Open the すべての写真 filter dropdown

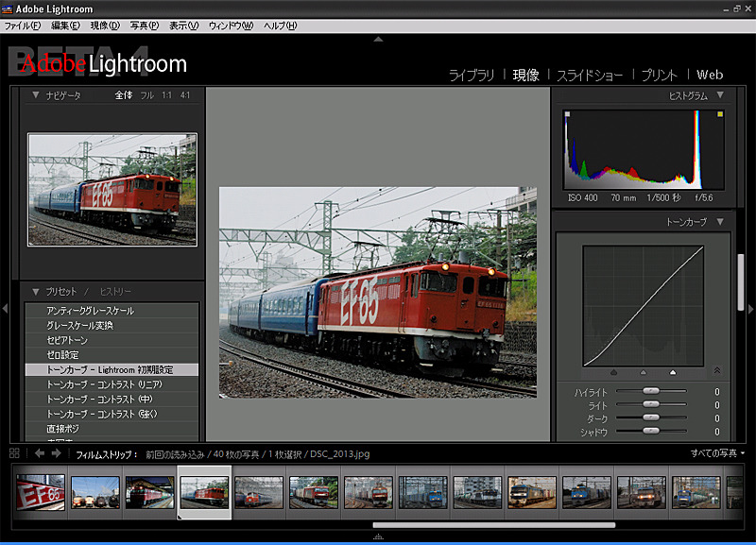718,453
